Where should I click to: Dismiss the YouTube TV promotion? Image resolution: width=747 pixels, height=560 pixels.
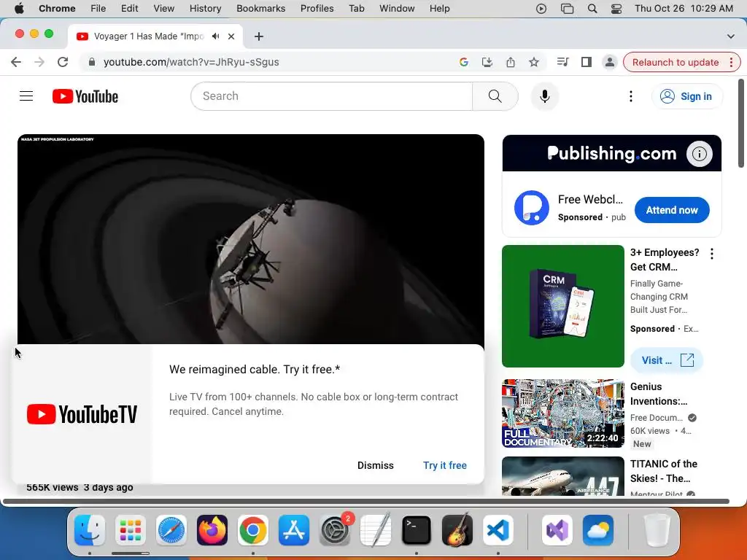[x=376, y=465]
